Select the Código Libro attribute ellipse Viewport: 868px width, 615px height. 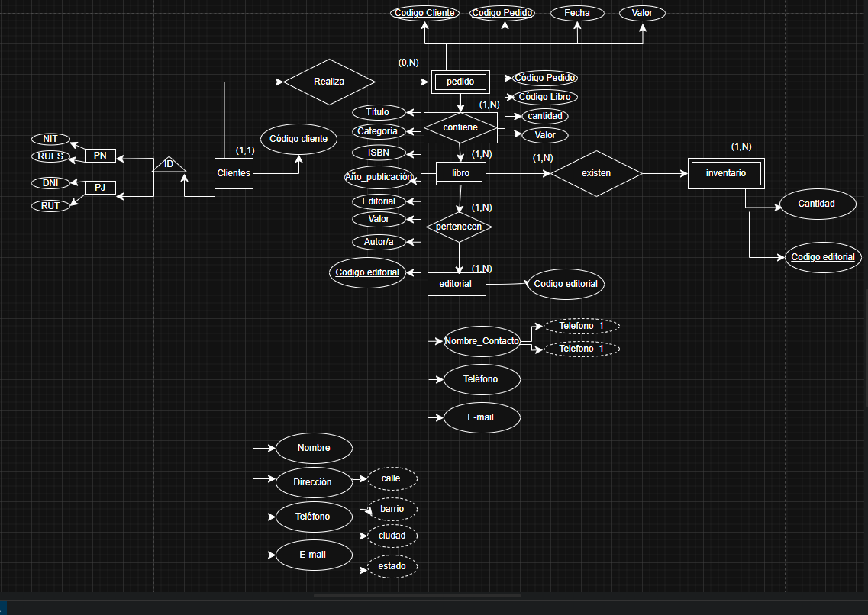click(545, 97)
